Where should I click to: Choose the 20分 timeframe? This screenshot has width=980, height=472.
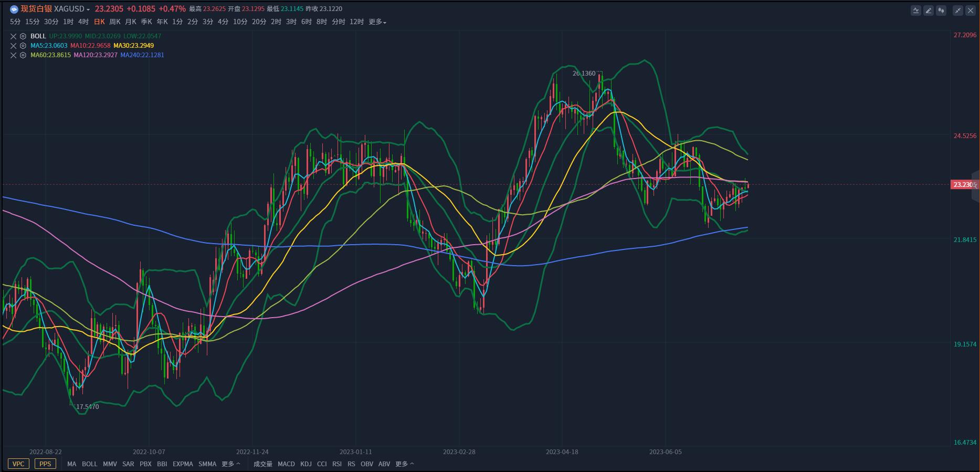259,22
